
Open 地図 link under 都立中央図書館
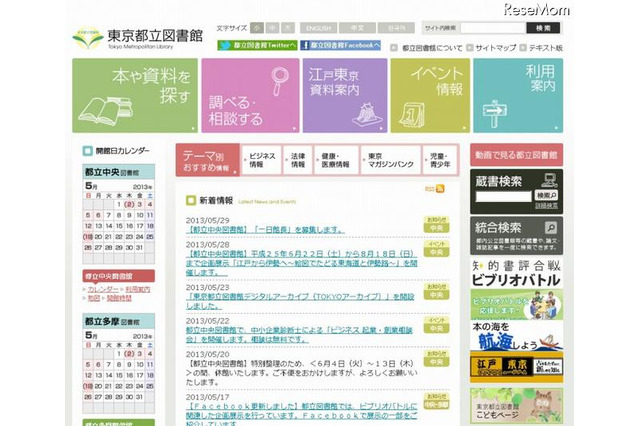coord(94,298)
